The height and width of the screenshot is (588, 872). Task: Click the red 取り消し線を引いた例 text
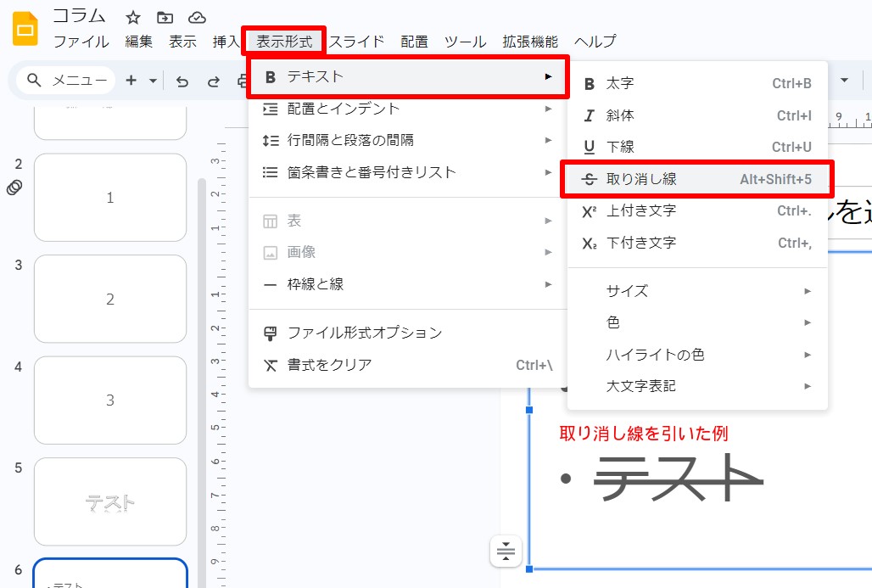point(644,434)
